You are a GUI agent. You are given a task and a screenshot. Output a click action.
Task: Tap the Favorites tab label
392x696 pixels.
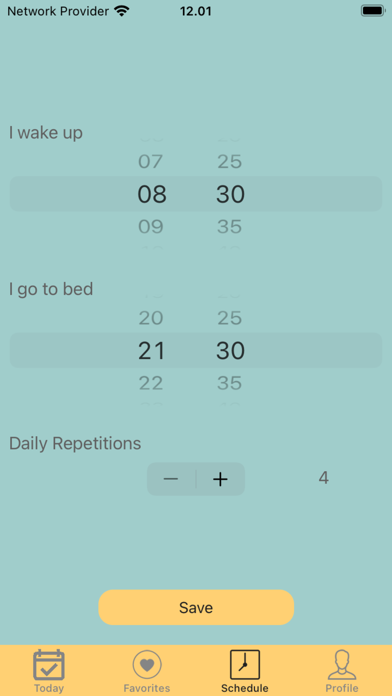tap(147, 688)
